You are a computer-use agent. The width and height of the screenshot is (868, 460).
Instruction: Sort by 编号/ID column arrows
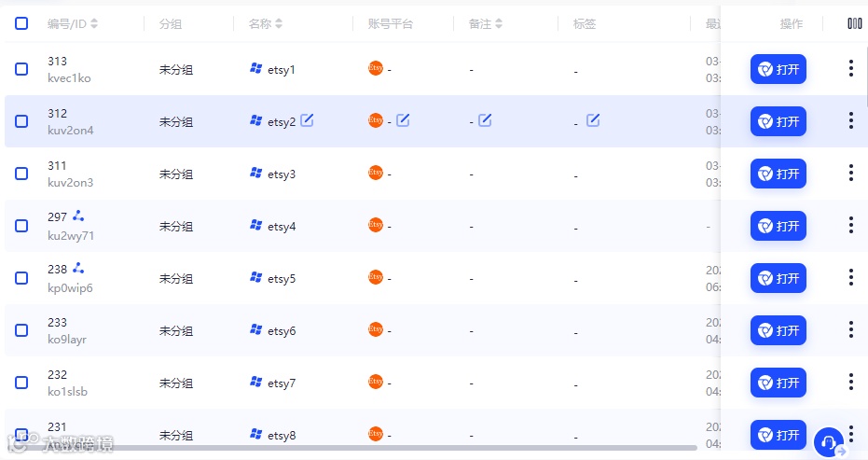click(94, 23)
